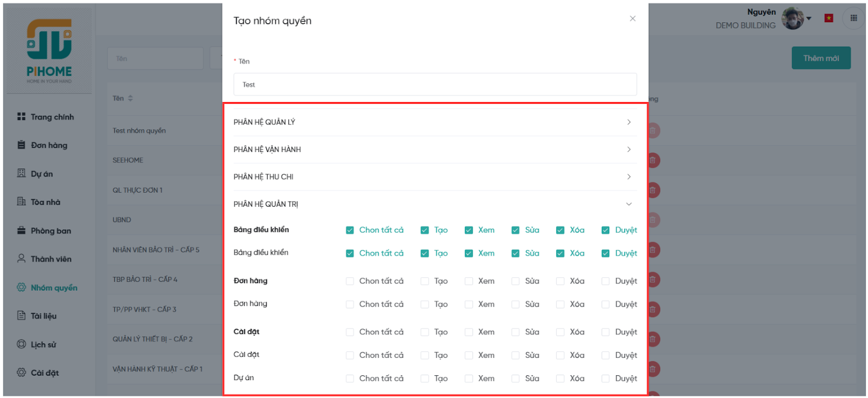
Task: Click the Thành viên person icon
Action: 21,258
